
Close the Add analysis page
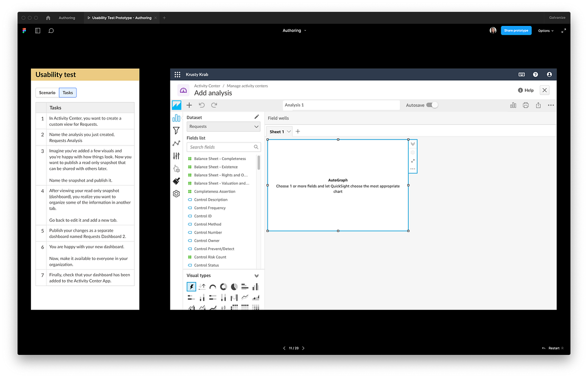point(544,90)
